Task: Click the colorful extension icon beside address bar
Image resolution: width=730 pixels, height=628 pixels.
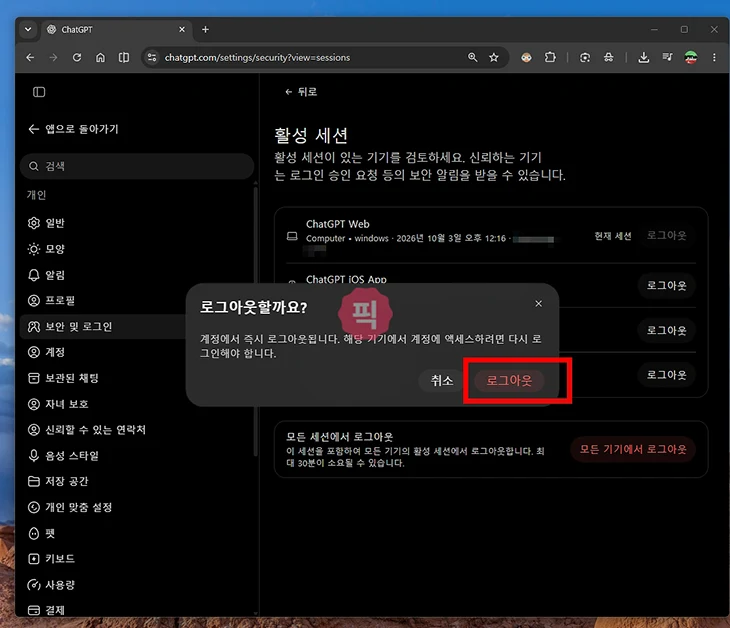Action: click(x=527, y=58)
